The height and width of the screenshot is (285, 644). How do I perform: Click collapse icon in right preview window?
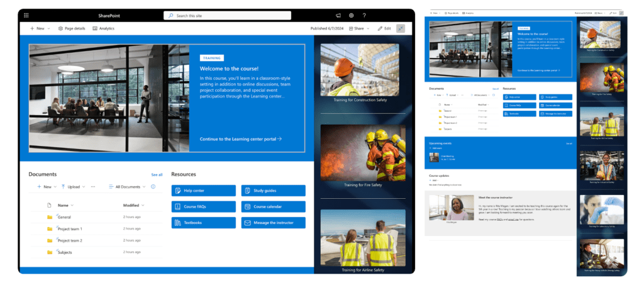pyautogui.click(x=621, y=13)
